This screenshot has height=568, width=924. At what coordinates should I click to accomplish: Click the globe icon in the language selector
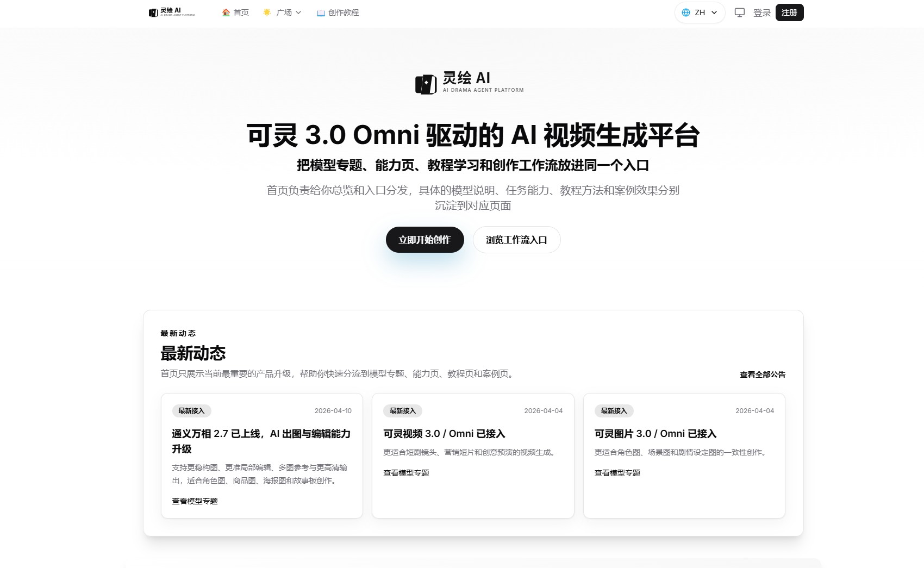click(x=686, y=11)
